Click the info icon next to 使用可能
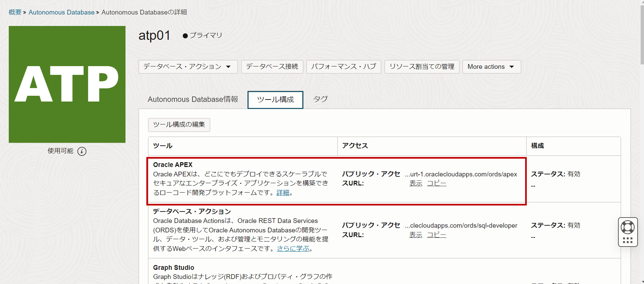This screenshot has width=644, height=284. coord(82,151)
